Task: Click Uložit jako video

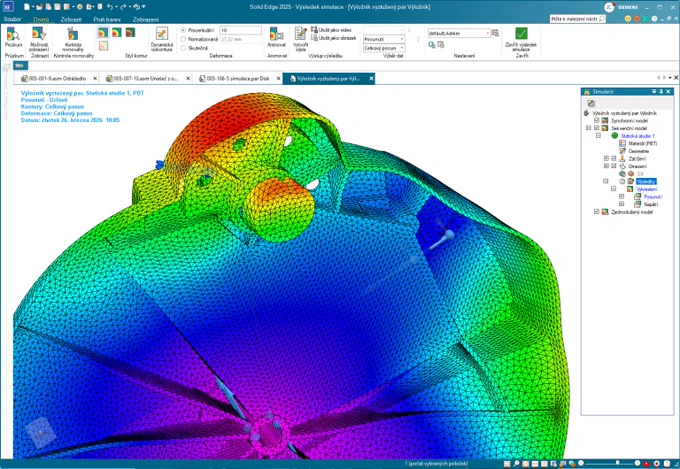Action: tap(331, 30)
